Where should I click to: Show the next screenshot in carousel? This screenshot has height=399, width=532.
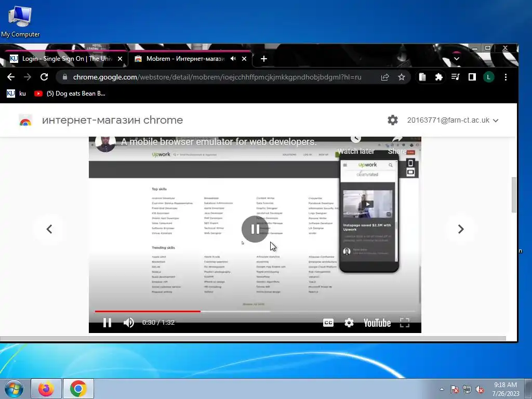(x=460, y=229)
